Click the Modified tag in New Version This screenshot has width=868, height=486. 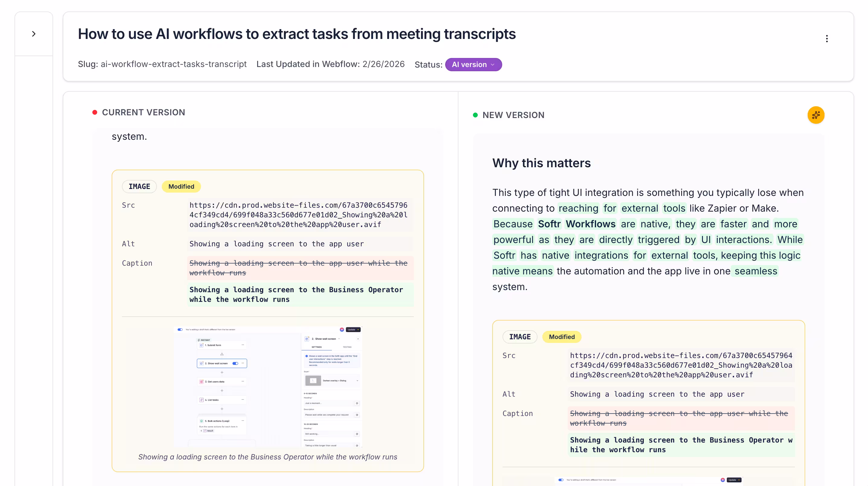point(561,337)
